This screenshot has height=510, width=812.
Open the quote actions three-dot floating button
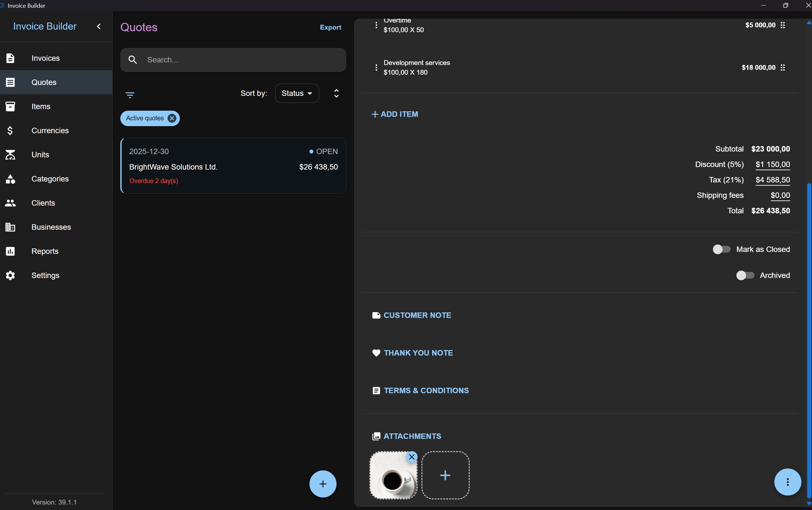pos(787,482)
